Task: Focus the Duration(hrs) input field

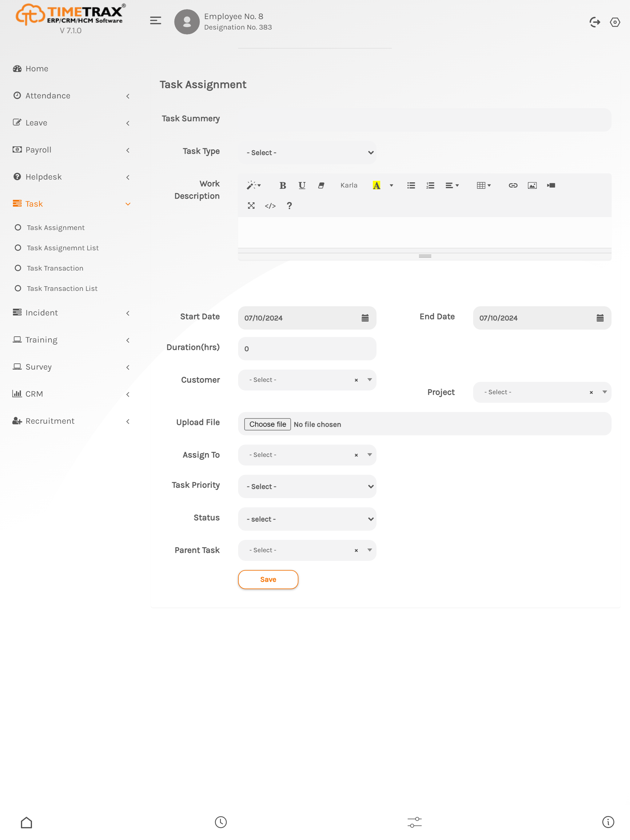Action: (307, 349)
